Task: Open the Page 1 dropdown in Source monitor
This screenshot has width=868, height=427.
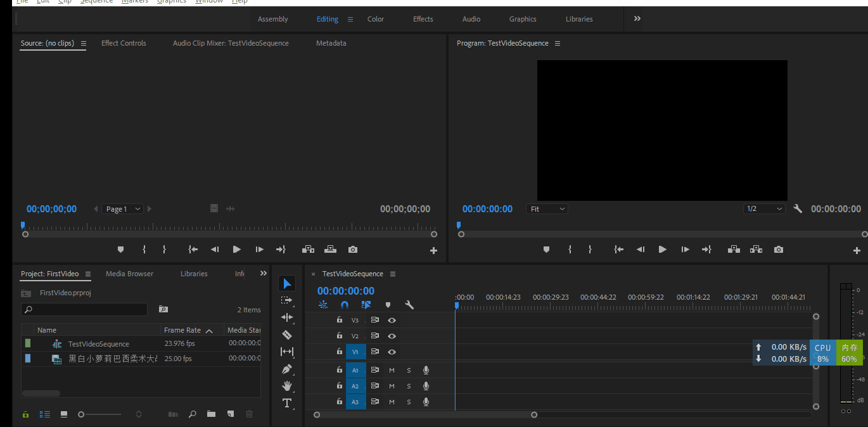Action: (x=123, y=209)
